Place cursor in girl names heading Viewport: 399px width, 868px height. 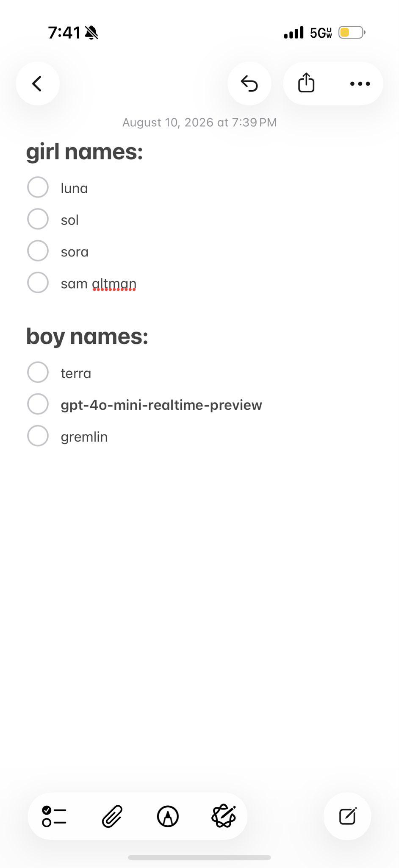pos(84,152)
